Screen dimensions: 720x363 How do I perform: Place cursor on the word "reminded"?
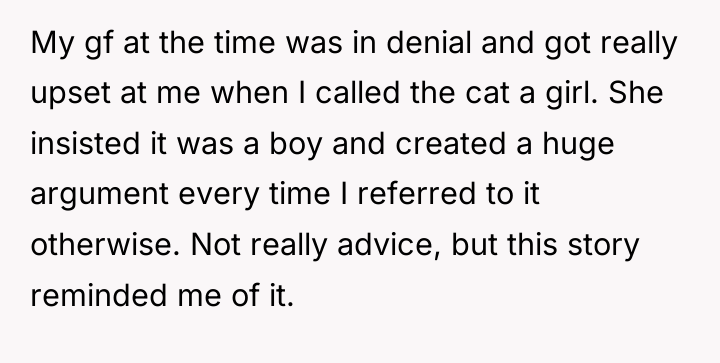click(x=99, y=295)
